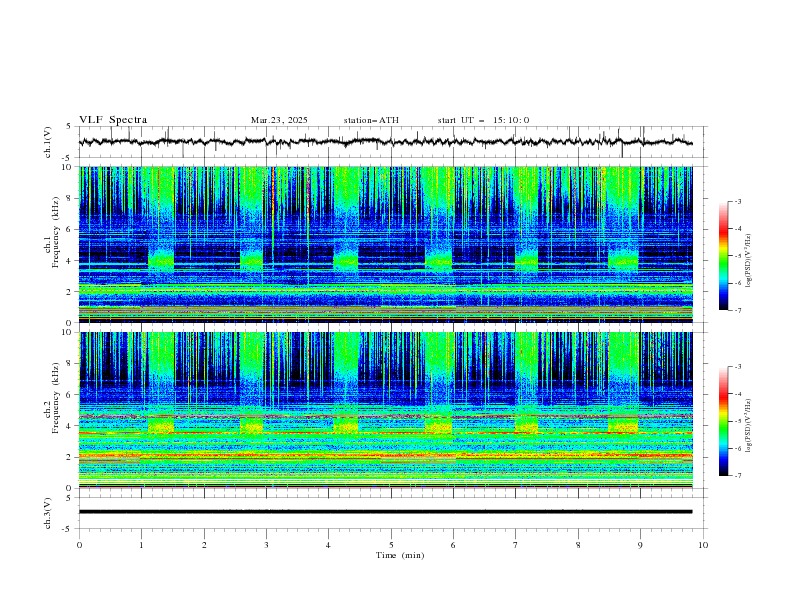Click the "-3" tick on ch.2 color bar
792x612 pixels.
point(737,367)
